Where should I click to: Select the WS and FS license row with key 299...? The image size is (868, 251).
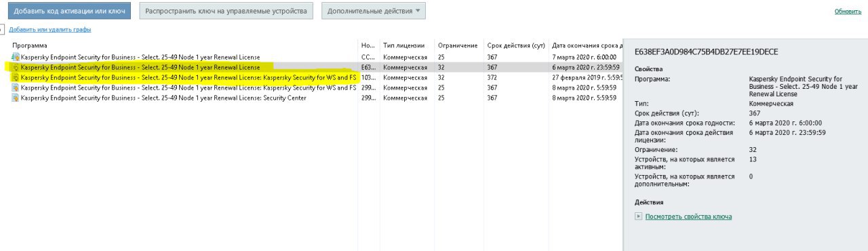[x=317, y=88]
